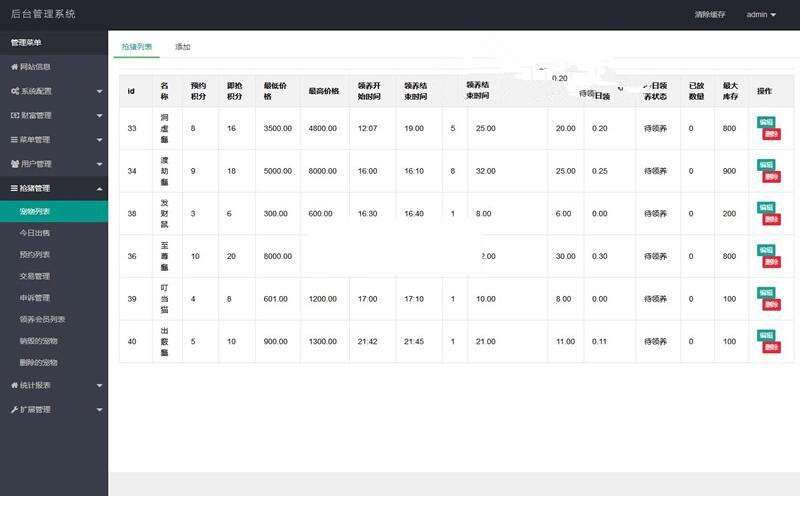Open the 申诉管理 sidebar item
This screenshot has width=801, height=513.
point(54,298)
